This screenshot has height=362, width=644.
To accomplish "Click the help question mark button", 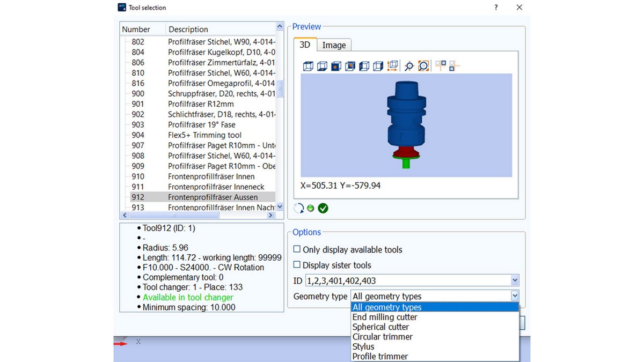I will click(495, 8).
